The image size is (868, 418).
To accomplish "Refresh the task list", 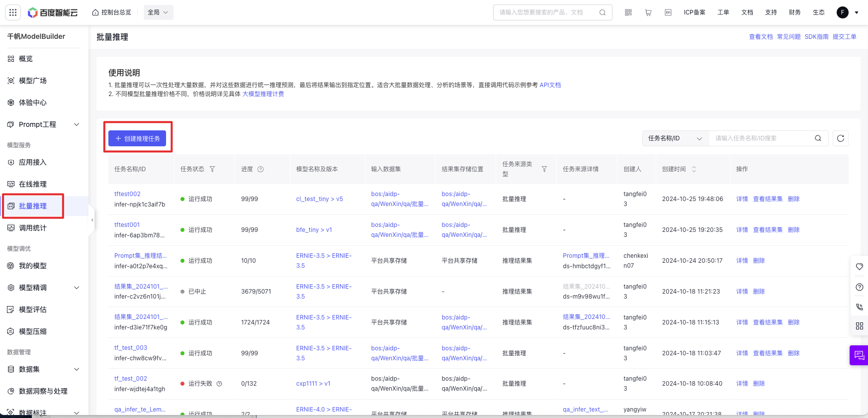I will click(x=841, y=138).
